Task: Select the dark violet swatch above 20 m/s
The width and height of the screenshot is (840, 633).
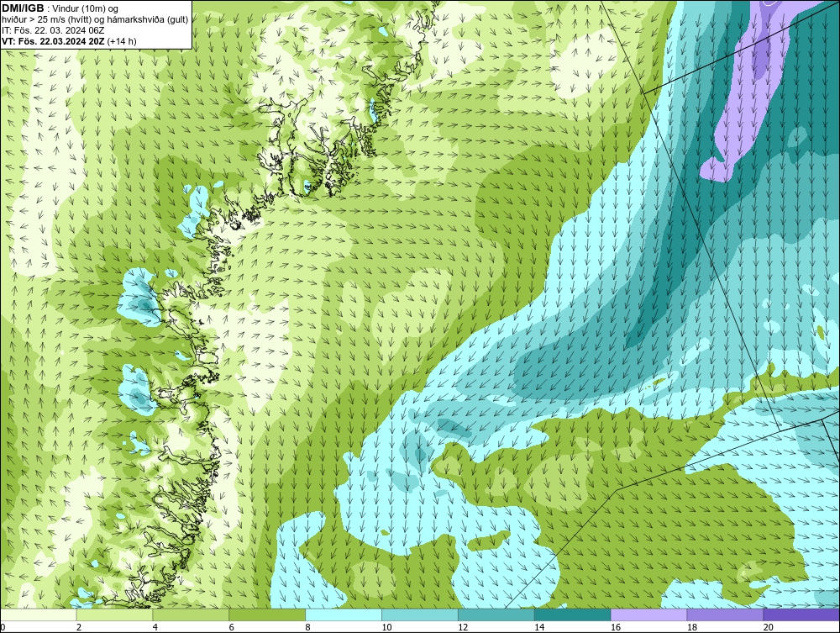Action: (x=801, y=615)
